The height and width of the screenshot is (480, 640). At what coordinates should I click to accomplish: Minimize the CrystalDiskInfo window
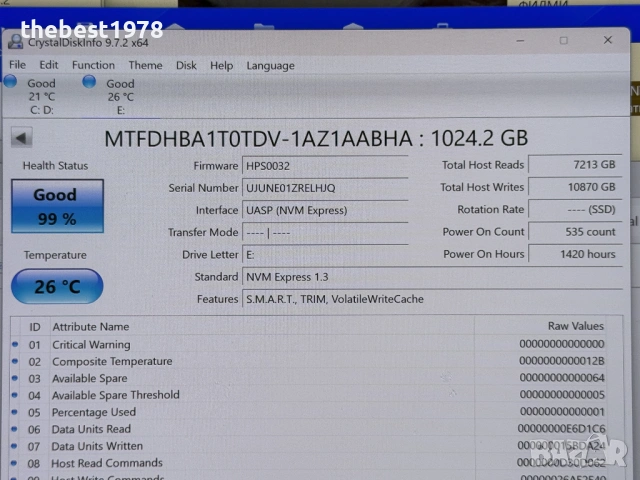(x=520, y=40)
